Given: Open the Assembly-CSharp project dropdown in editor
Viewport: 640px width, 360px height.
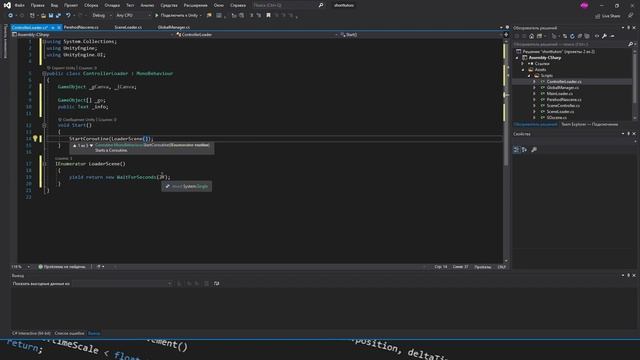Looking at the screenshot, I should [93, 35].
